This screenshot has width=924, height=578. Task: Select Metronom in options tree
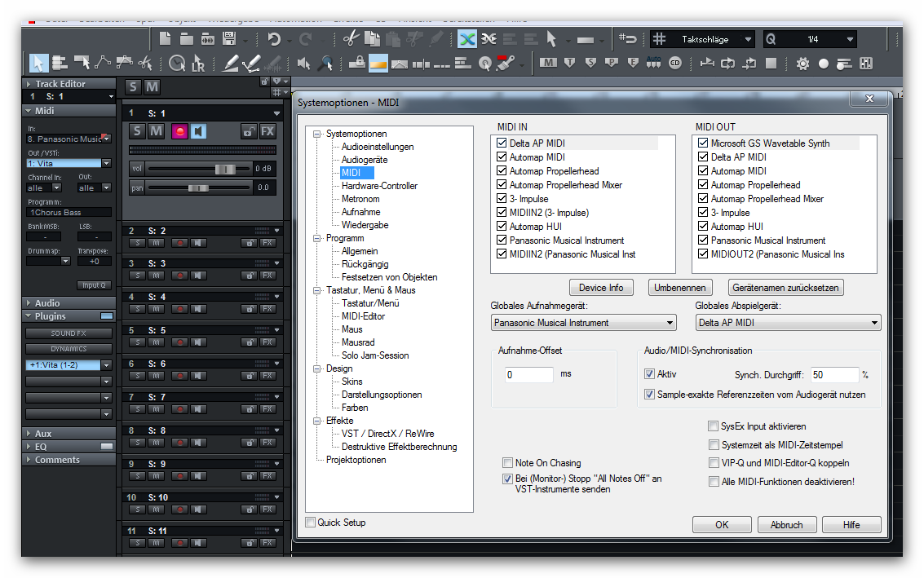click(x=360, y=199)
